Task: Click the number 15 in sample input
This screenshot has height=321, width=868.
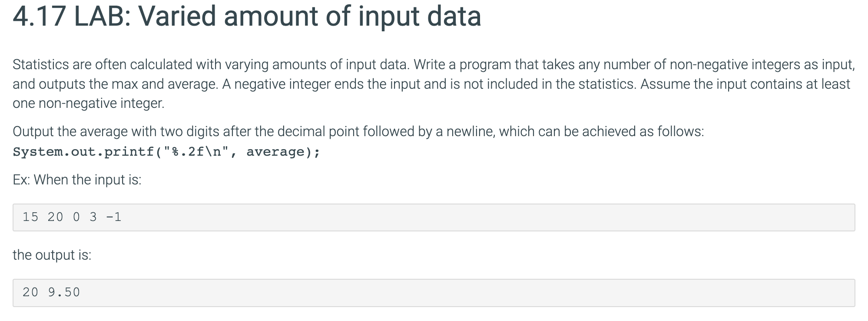Action: pyautogui.click(x=30, y=217)
